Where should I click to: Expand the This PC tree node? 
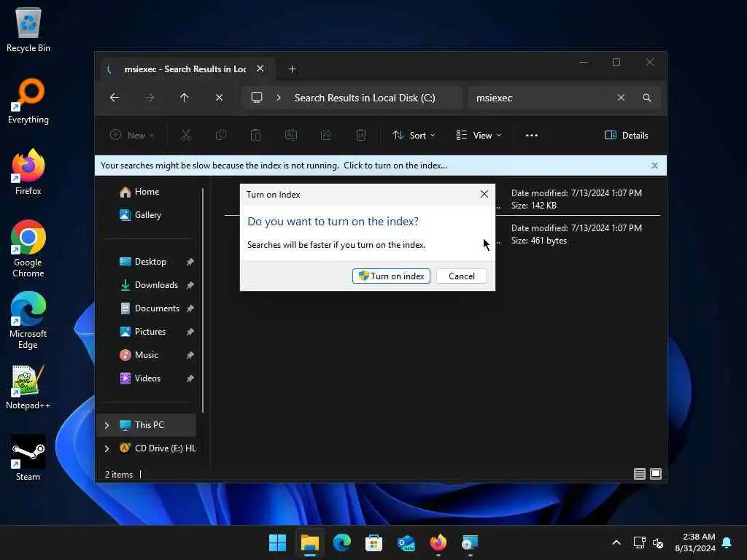[107, 425]
